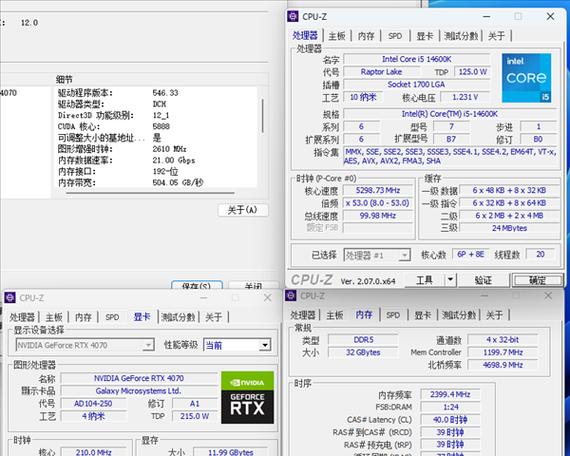Switch to 主板 tab in graphics window
The width and height of the screenshot is (570, 456).
[54, 317]
